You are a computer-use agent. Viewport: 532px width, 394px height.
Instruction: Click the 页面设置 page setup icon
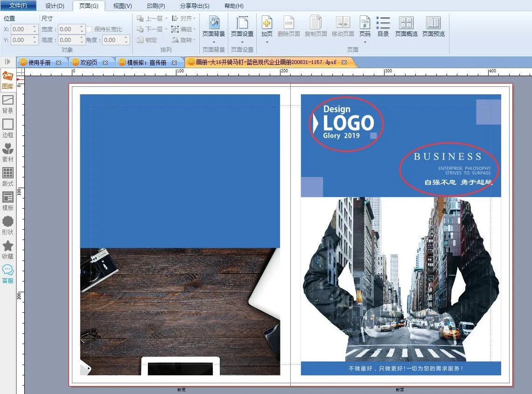click(x=242, y=22)
